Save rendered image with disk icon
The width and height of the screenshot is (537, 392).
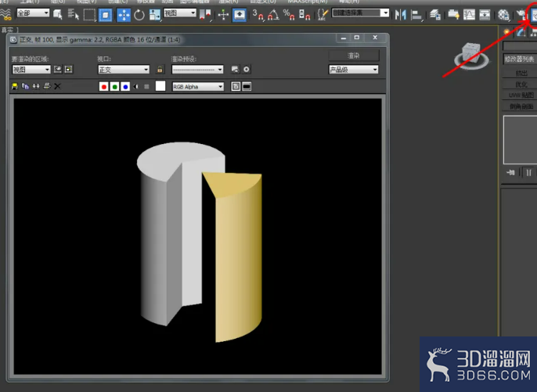pyautogui.click(x=14, y=86)
